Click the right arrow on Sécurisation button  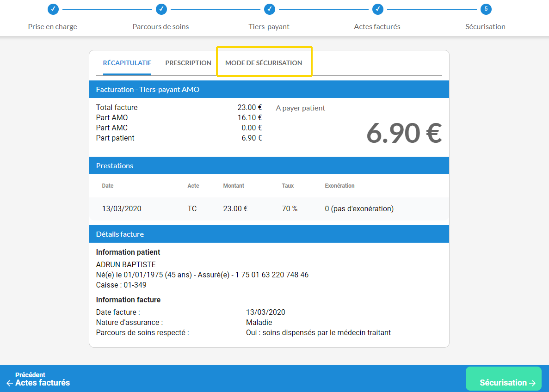pos(532,383)
